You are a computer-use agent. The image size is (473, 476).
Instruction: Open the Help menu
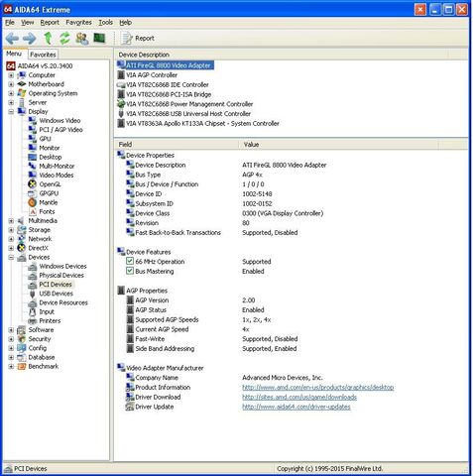[126, 23]
